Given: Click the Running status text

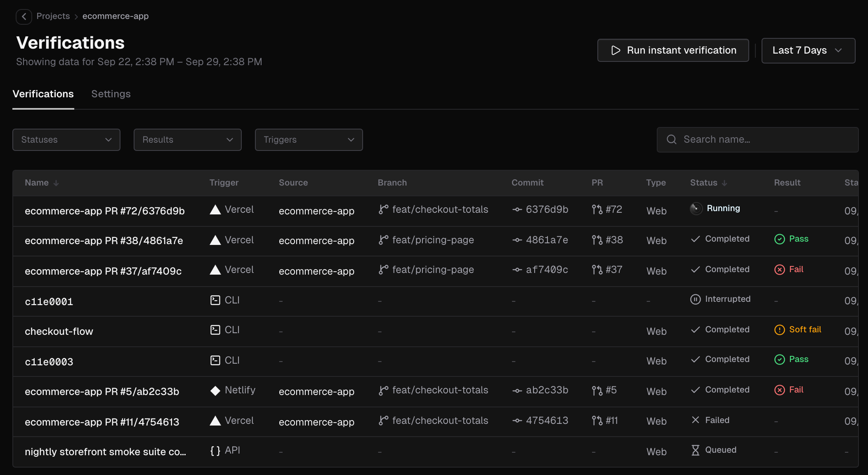Looking at the screenshot, I should 724,208.
